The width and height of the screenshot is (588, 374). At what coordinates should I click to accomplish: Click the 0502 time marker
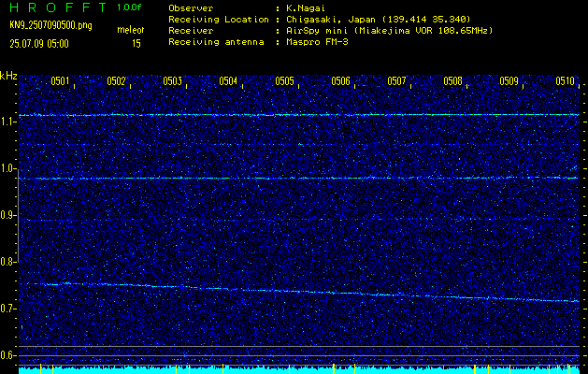pos(116,81)
